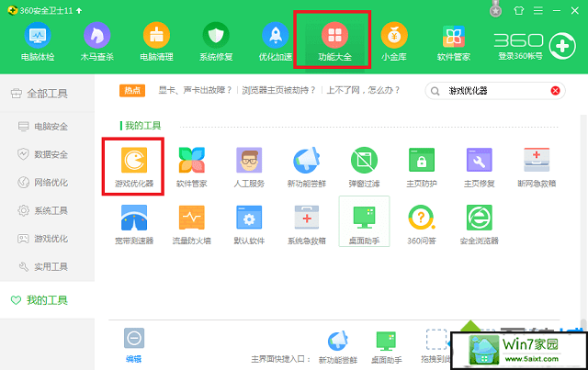Click the 登录360帐号 plus button
The height and width of the screenshot is (370, 588).
click(x=562, y=46)
